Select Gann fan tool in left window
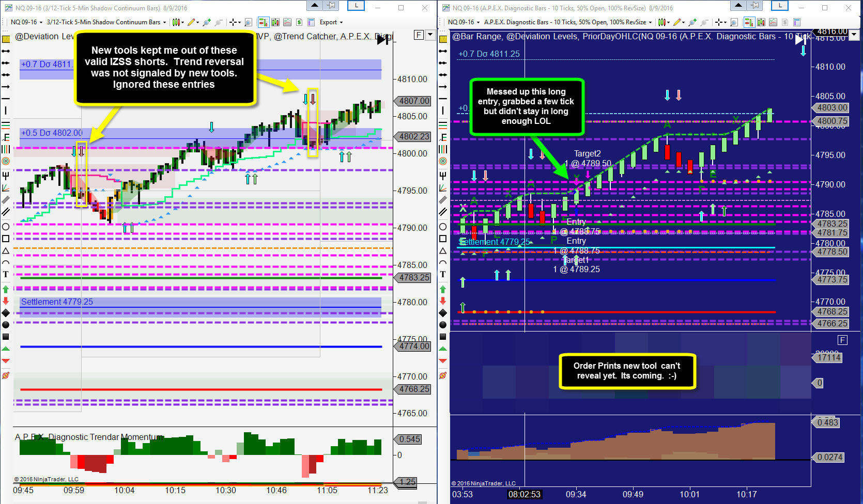This screenshot has height=504, width=863. click(x=6, y=188)
